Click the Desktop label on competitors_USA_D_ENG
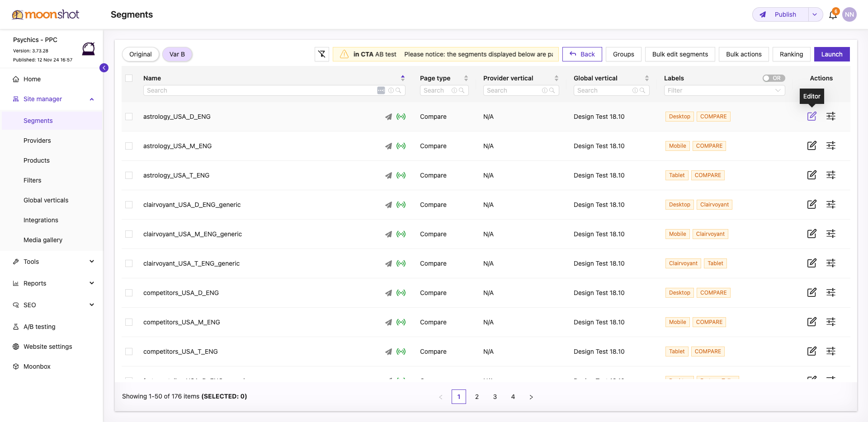This screenshot has height=422, width=868. 679,293
